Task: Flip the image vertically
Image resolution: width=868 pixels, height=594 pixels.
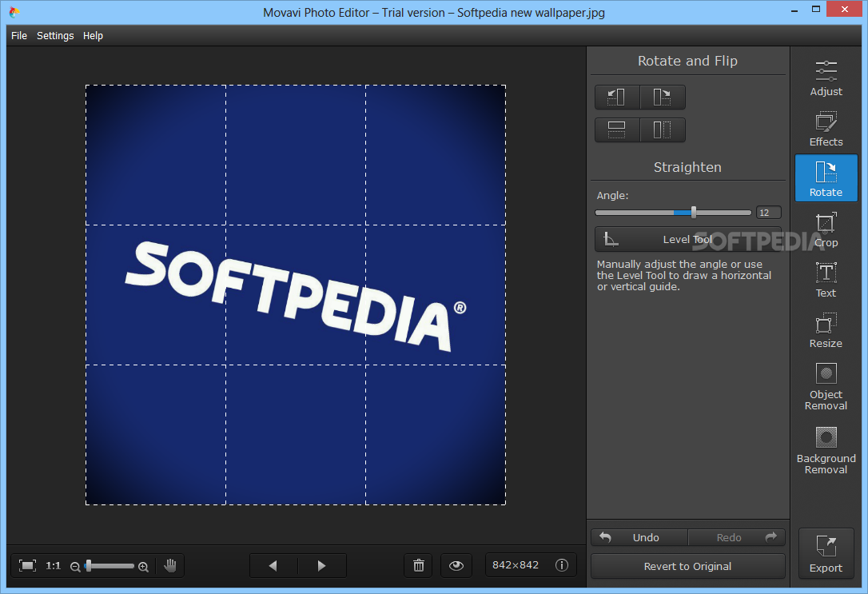Action: tap(617, 130)
